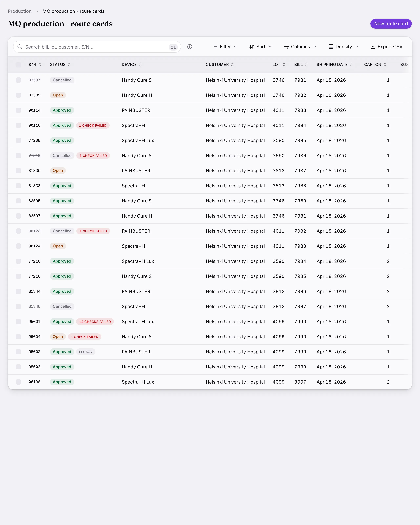
Task: Go to Production breadcrumb link
Action: point(20,11)
